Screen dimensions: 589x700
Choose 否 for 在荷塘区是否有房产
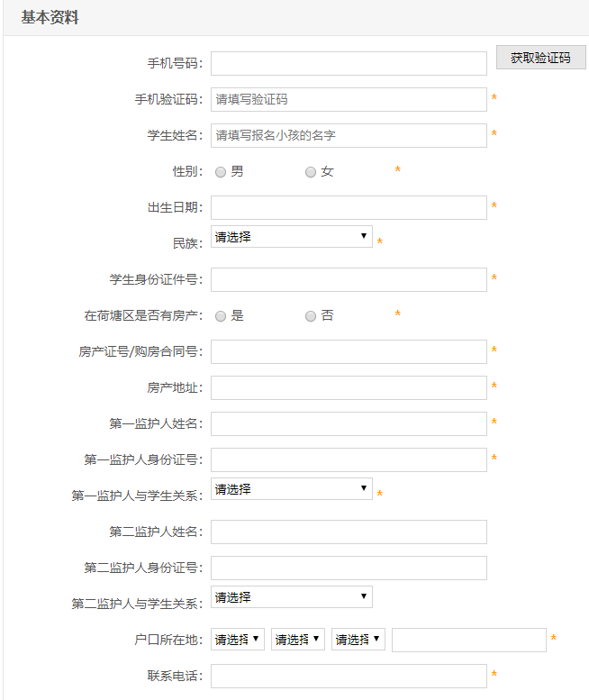coord(311,316)
